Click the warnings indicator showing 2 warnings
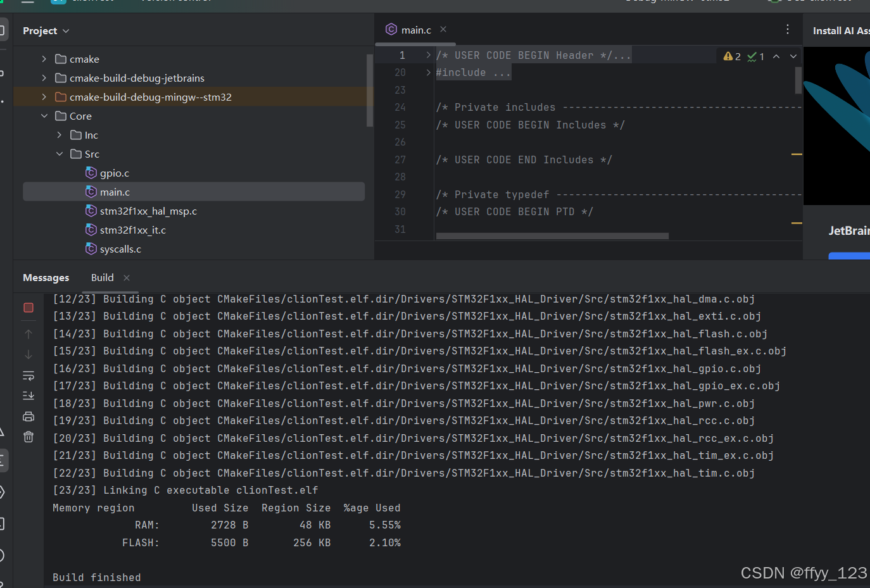The height and width of the screenshot is (588, 870). click(731, 56)
